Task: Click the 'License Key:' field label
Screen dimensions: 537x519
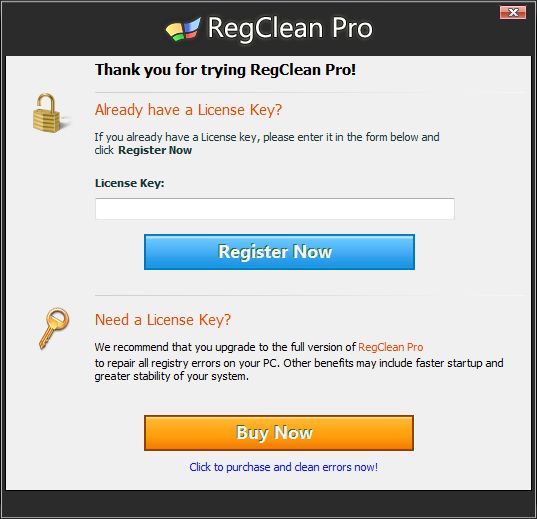Action: (x=129, y=183)
